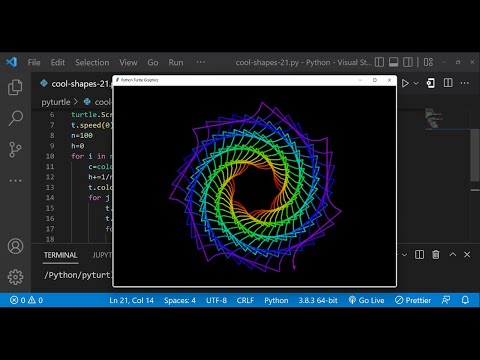Customize layout icon in title bar
Viewport: 480px width, 360px height.
tap(428, 62)
